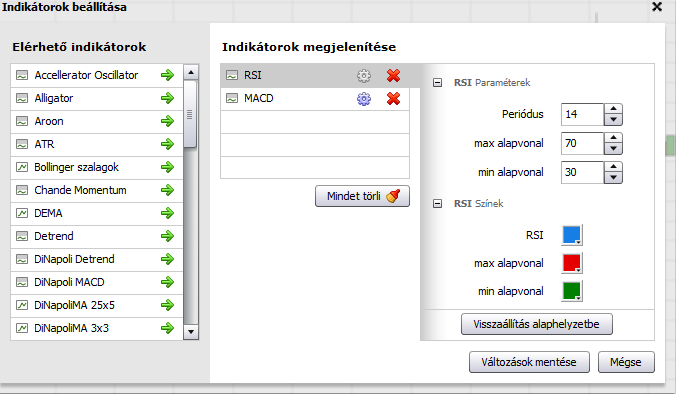Open the blue RSI color swatch
The width and height of the screenshot is (676, 394).
coord(572,235)
